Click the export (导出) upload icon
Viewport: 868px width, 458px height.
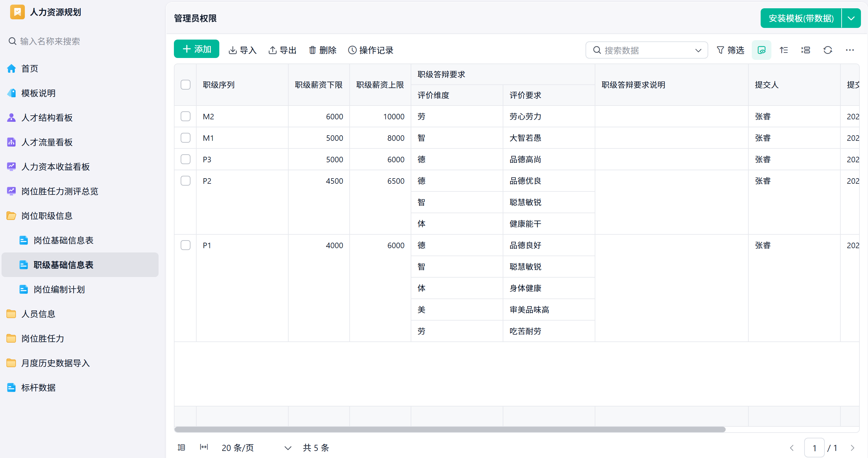click(x=273, y=50)
